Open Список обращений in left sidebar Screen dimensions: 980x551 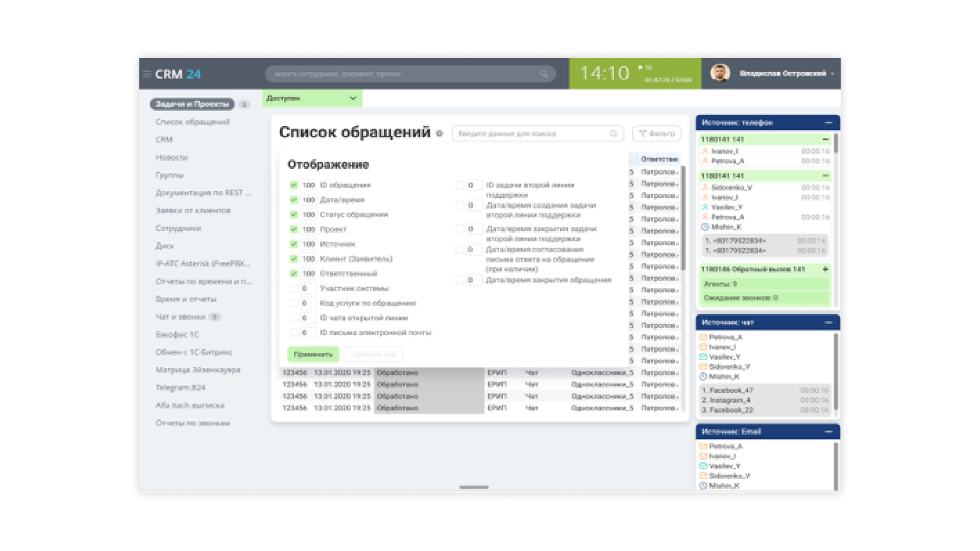192,122
